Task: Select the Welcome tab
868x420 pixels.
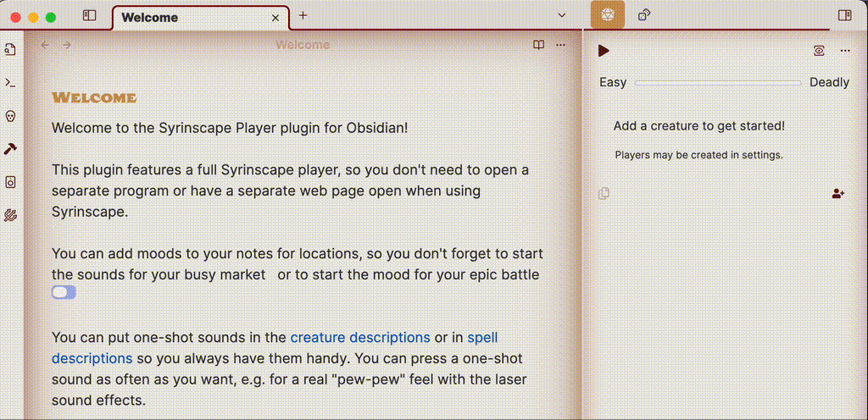Action: point(200,18)
